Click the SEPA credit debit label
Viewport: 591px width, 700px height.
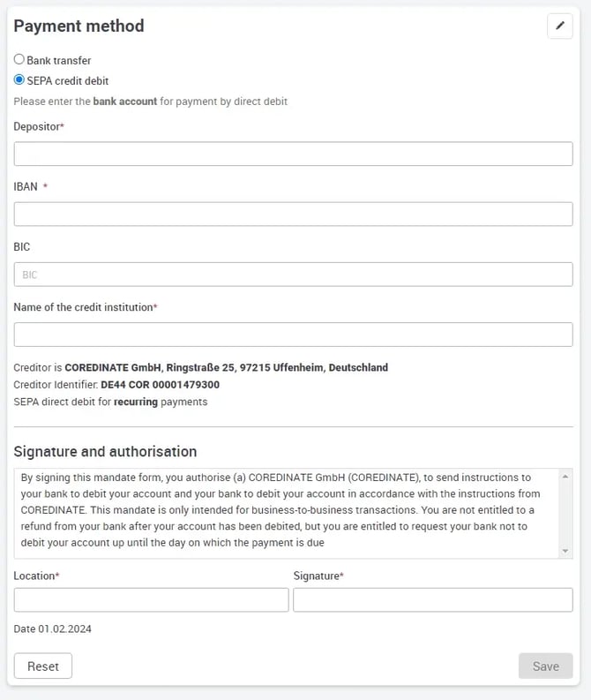click(68, 80)
